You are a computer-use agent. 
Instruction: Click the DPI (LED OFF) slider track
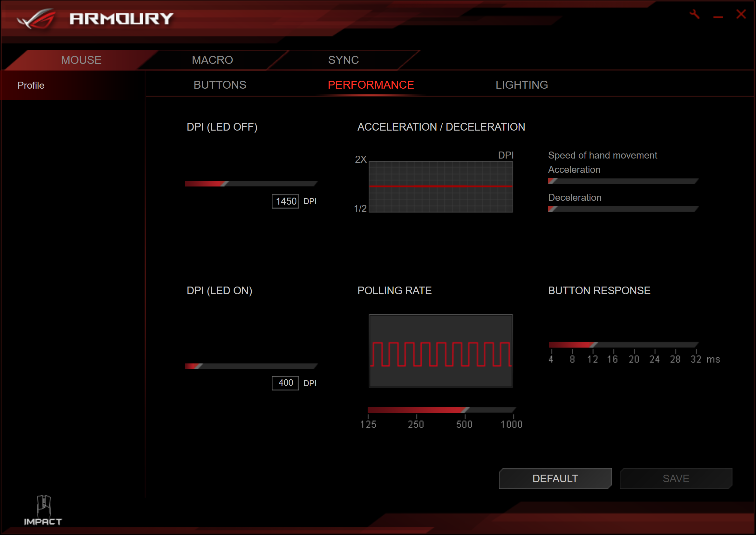click(251, 184)
